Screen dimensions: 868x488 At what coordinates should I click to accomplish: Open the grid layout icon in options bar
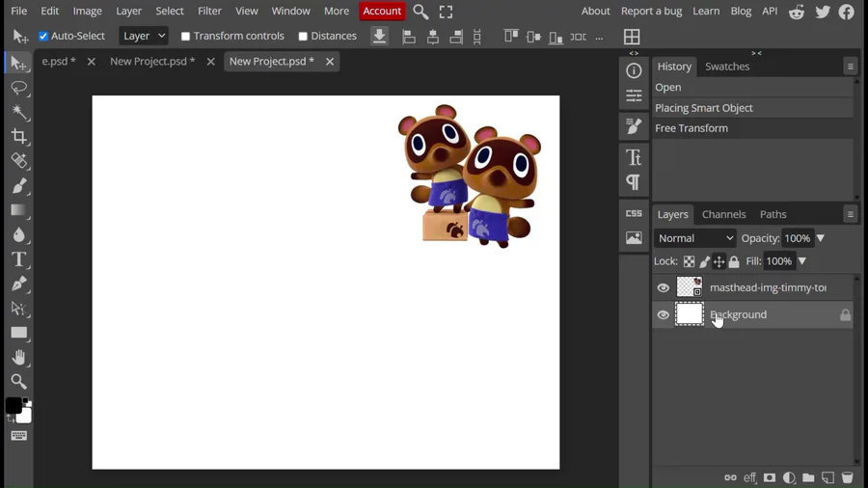click(x=632, y=37)
